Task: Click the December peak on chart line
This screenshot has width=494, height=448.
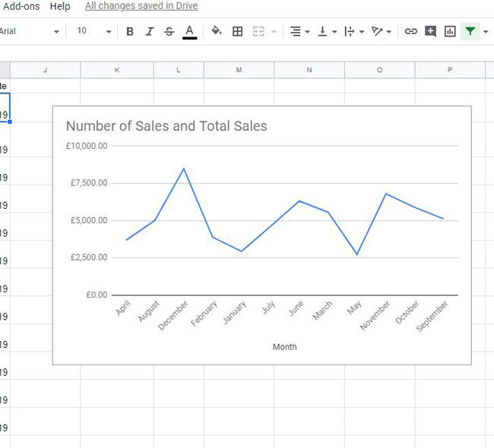Action: tap(184, 169)
